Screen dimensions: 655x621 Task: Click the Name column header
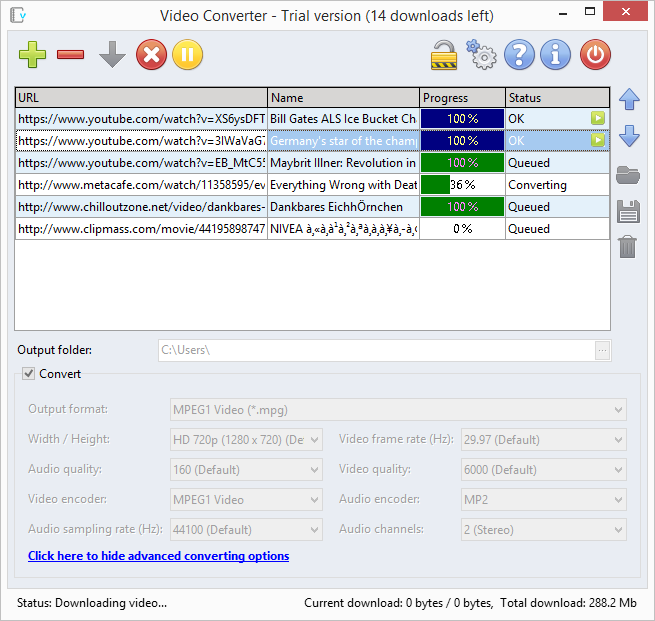[343, 98]
